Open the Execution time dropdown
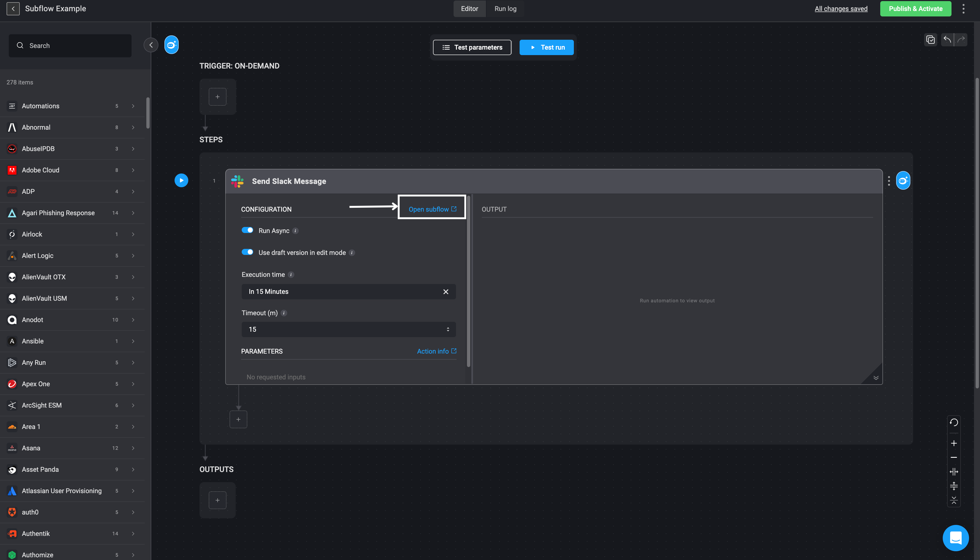The width and height of the screenshot is (980, 560). click(x=348, y=292)
